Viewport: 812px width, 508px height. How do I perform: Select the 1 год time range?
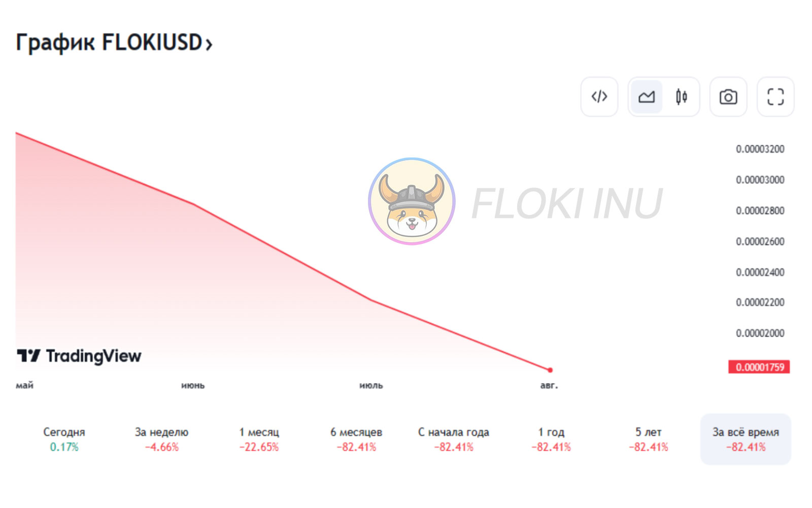(x=551, y=439)
